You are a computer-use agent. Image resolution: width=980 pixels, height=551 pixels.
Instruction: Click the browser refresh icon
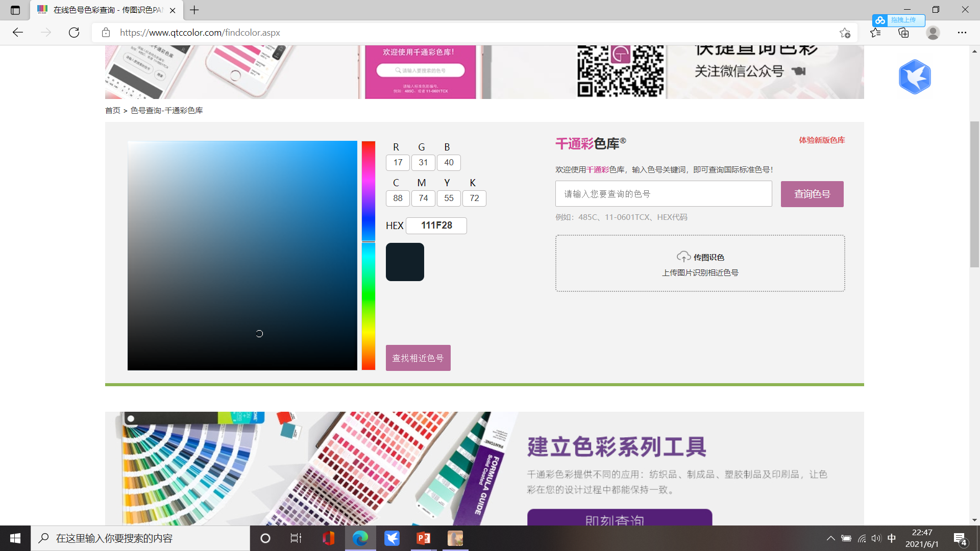coord(74,33)
